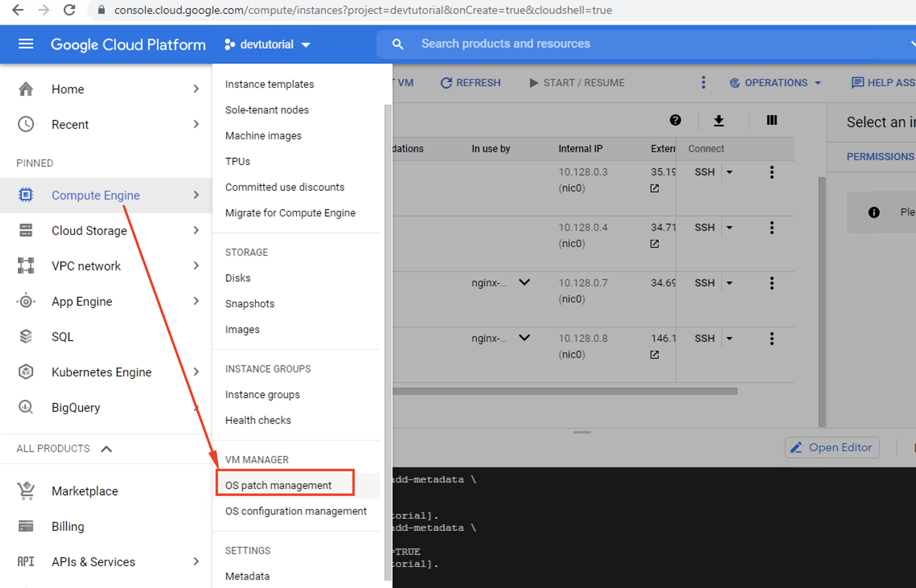Open the hamburger navigation menu
916x588 pixels.
coord(26,44)
